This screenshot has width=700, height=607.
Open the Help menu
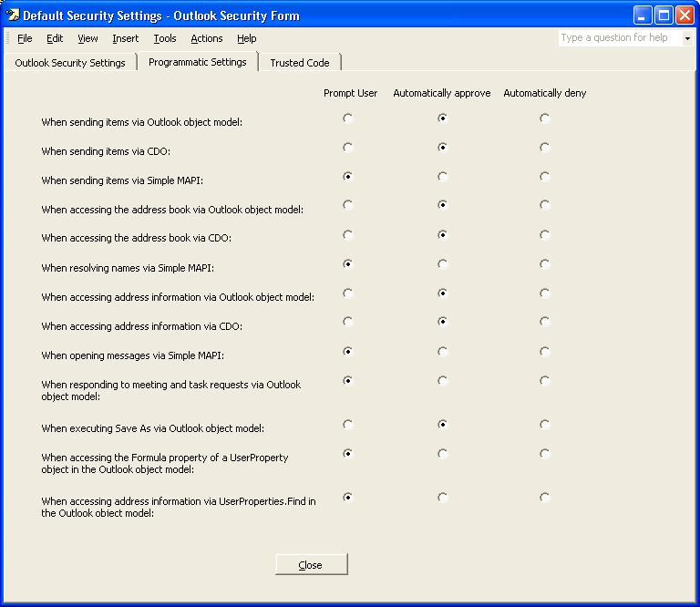click(x=246, y=39)
